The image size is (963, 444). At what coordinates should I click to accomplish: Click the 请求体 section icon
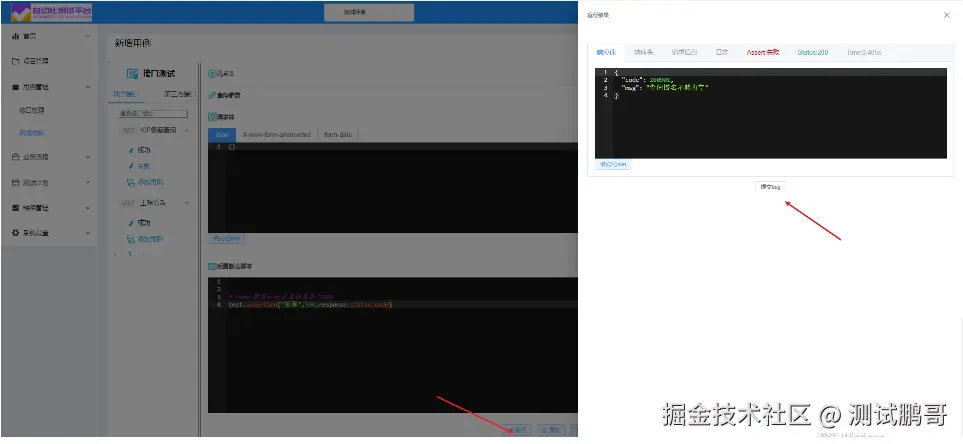click(212, 117)
